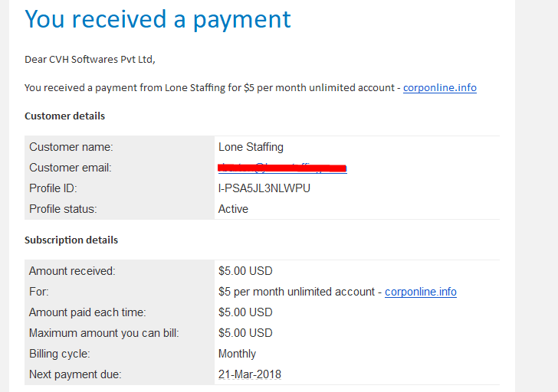Click the Amount received $5.00 USD value
558x392 pixels.
tap(245, 271)
